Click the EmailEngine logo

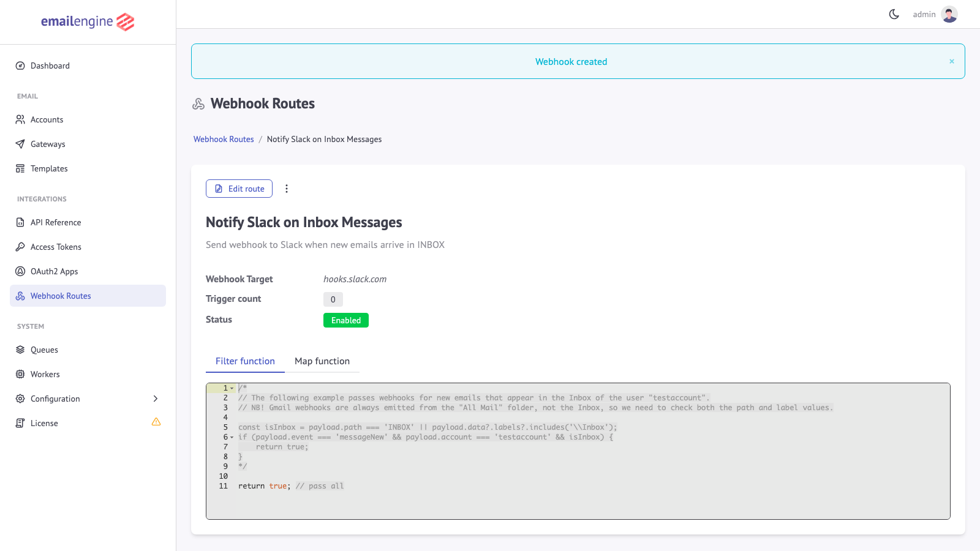coord(88,22)
